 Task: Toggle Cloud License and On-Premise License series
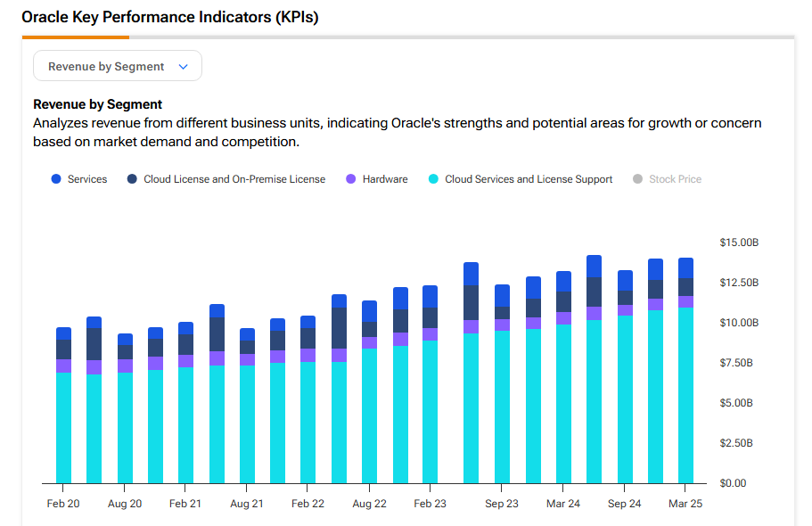coord(226,179)
